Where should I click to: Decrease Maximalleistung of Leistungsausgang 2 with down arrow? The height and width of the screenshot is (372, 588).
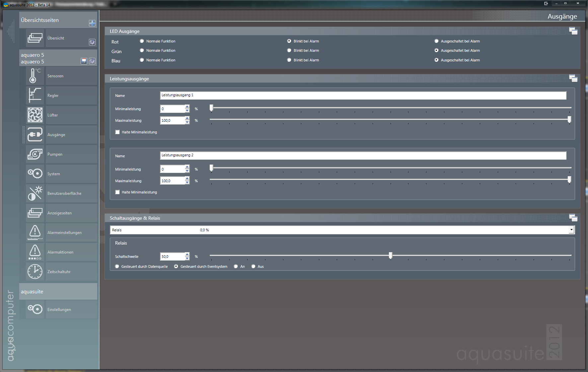coord(187,183)
